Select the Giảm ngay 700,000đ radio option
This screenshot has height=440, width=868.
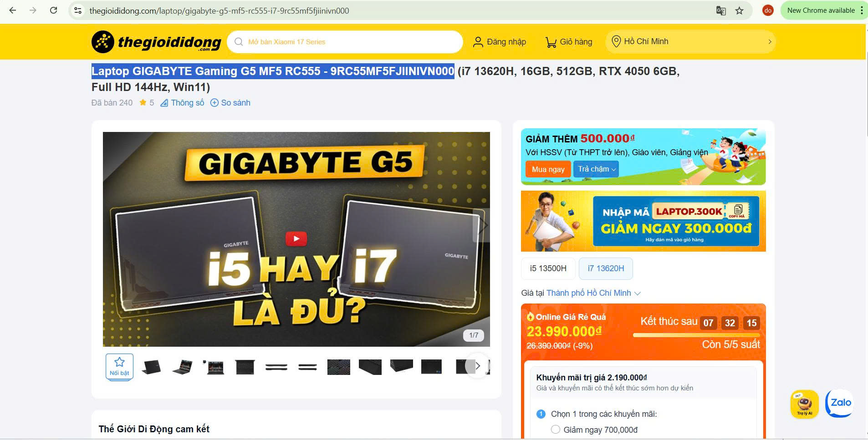tap(556, 430)
